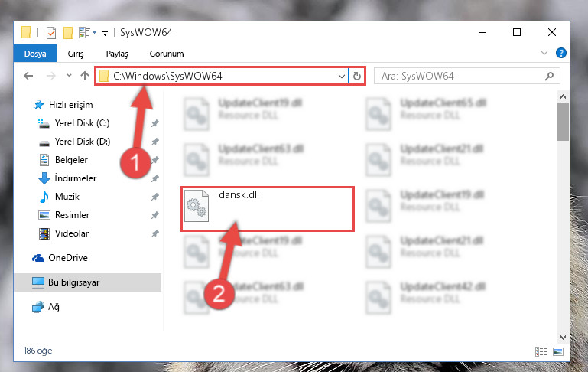
Task: Click the Back navigation arrow
Action: pyautogui.click(x=28, y=77)
